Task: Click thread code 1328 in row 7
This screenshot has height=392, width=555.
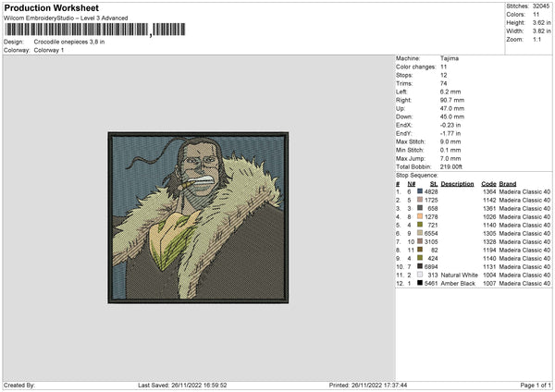Action: click(489, 241)
